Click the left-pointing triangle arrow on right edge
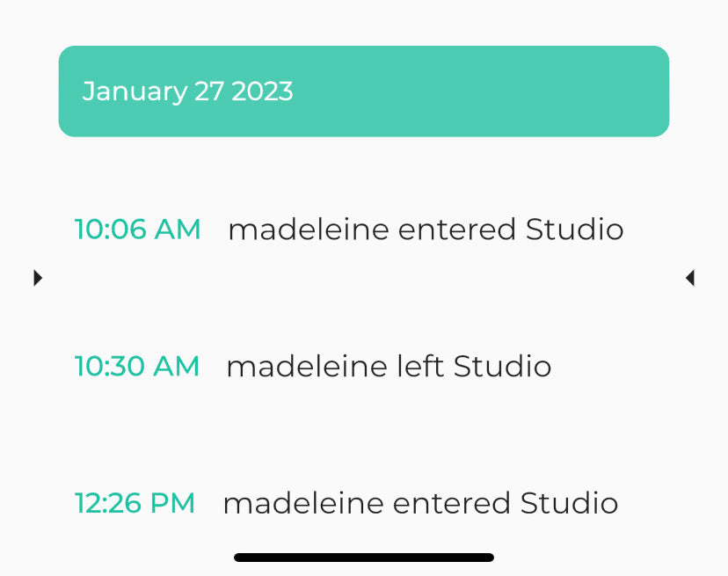The height and width of the screenshot is (576, 728). pyautogui.click(x=689, y=278)
